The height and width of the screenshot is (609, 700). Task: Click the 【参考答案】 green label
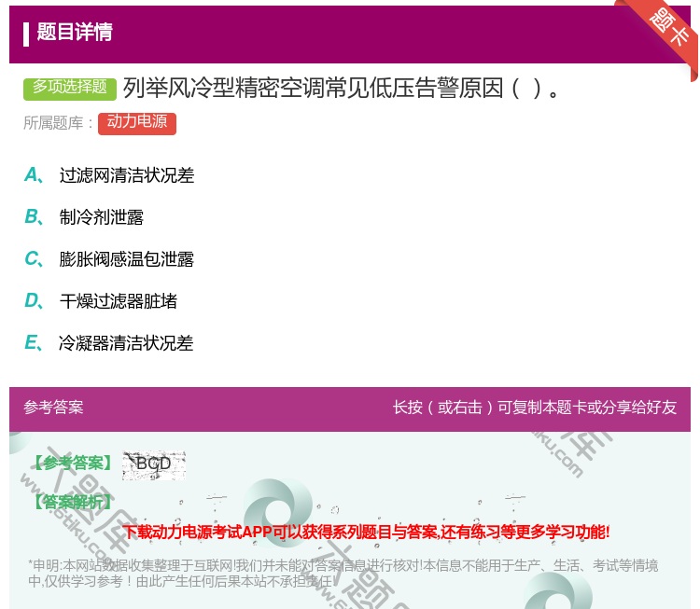click(x=74, y=463)
